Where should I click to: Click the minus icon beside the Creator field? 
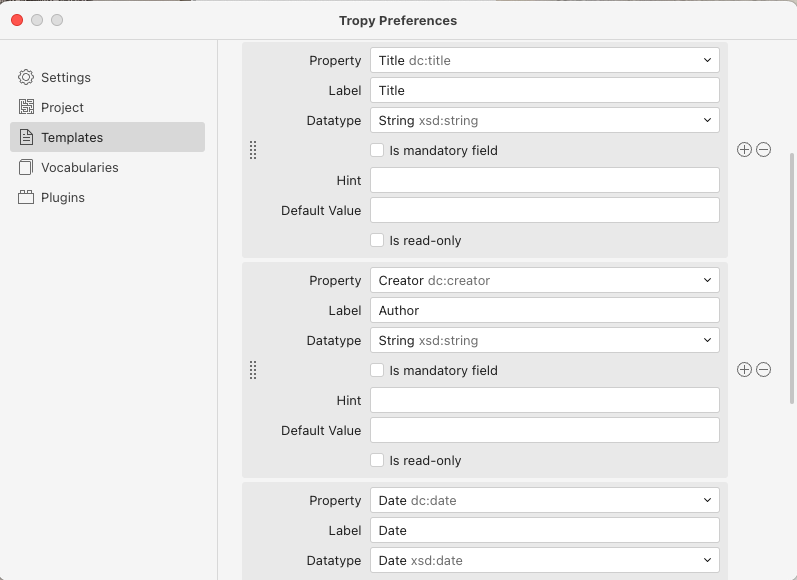click(763, 370)
